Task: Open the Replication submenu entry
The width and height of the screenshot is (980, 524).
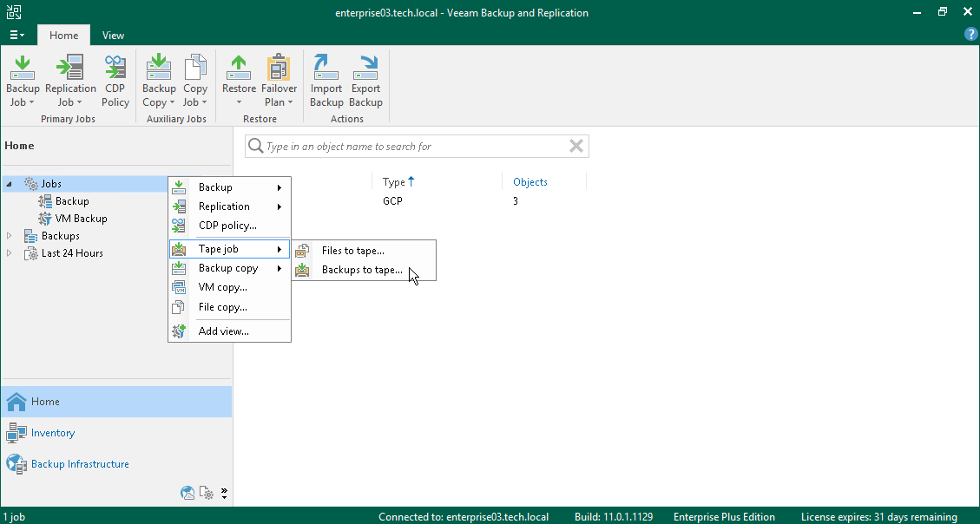Action: point(229,206)
